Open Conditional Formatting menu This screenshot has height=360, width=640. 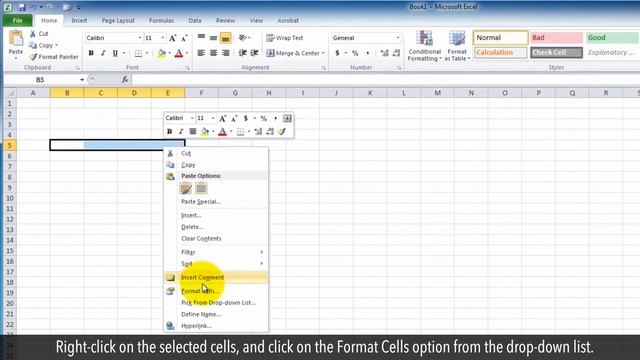424,46
